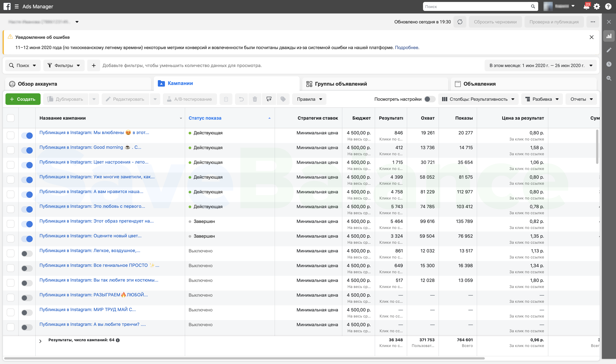Open the settings gear icon
The image size is (616, 364).
point(597,7)
